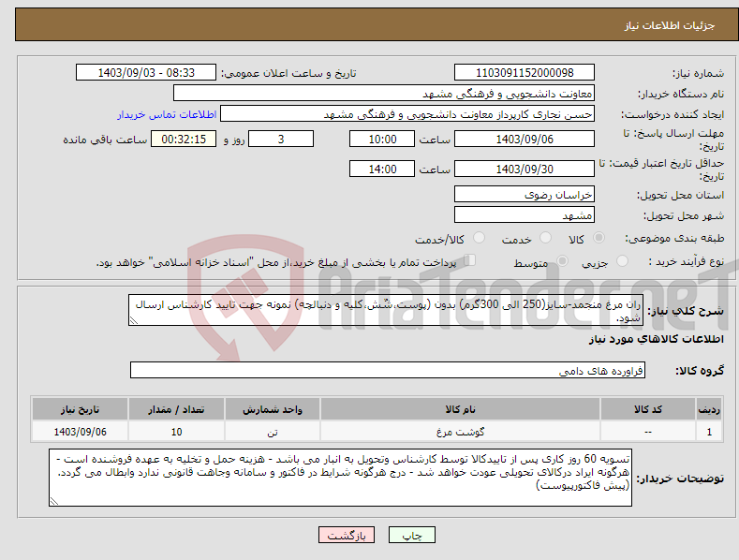This screenshot has width=739, height=560.
Task: Click the نام کالا column header
Action: tap(460, 409)
